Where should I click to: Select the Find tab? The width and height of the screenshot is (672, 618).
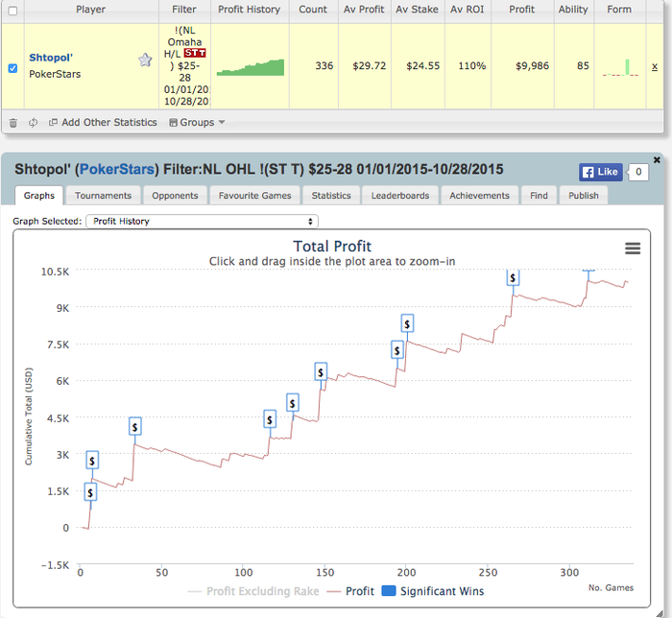(x=539, y=196)
